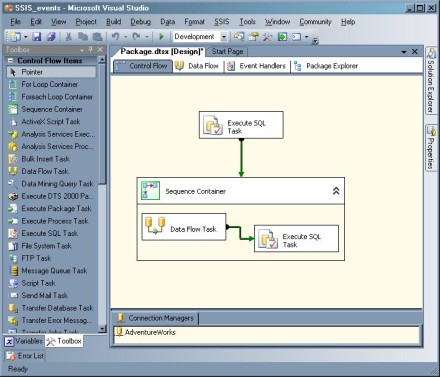Open the Debug menu
This screenshot has height=377, width=440.
click(140, 22)
